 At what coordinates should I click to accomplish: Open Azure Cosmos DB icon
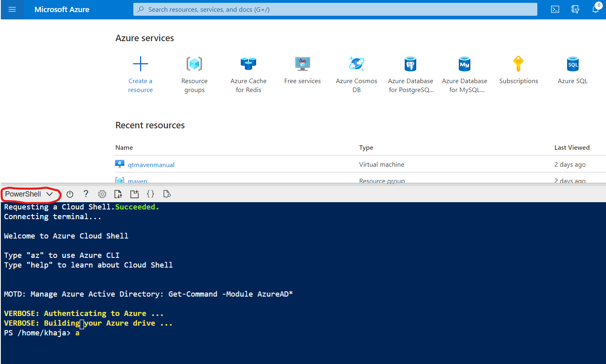pyautogui.click(x=356, y=64)
